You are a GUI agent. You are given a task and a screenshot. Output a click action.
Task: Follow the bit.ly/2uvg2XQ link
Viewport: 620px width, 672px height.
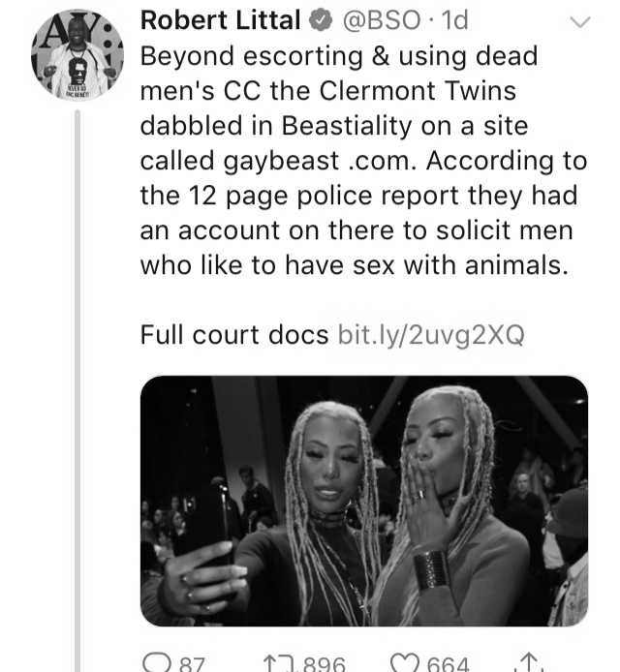[431, 335]
